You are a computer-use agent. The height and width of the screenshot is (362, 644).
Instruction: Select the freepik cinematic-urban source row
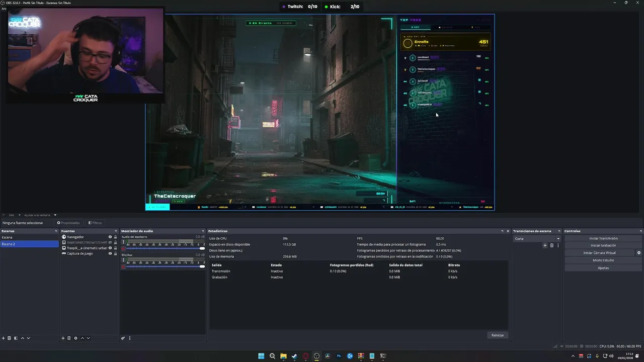point(89,248)
